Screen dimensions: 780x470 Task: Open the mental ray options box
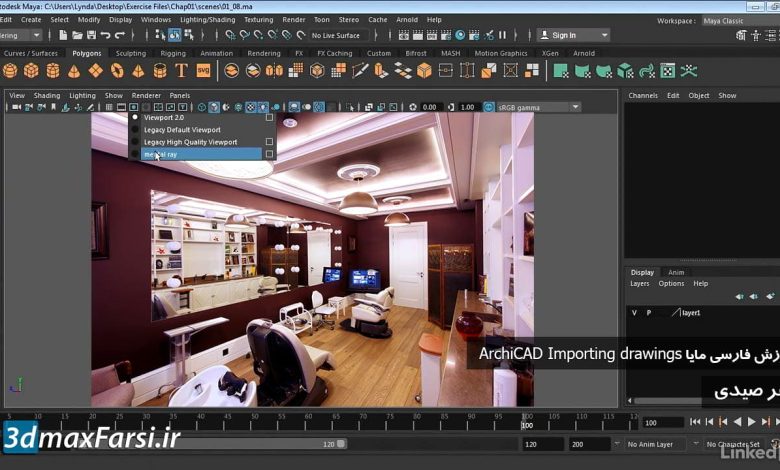point(269,154)
